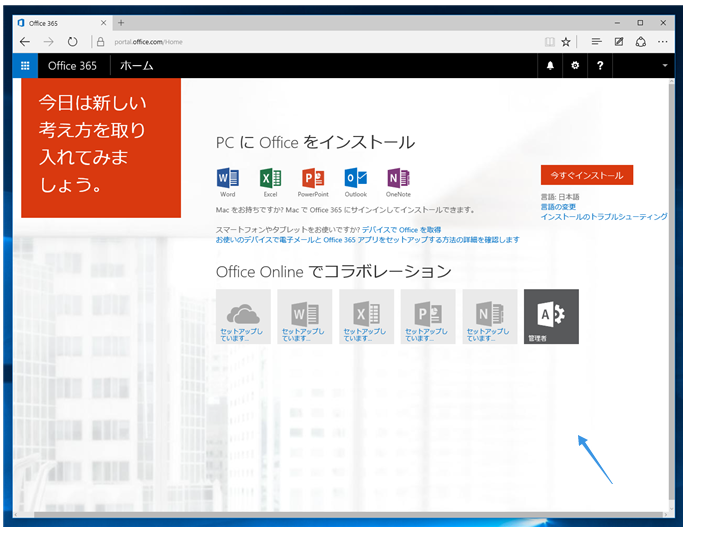Viewport: 710px width, 533px height.
Task: Open the Word Online tile
Action: tap(305, 317)
